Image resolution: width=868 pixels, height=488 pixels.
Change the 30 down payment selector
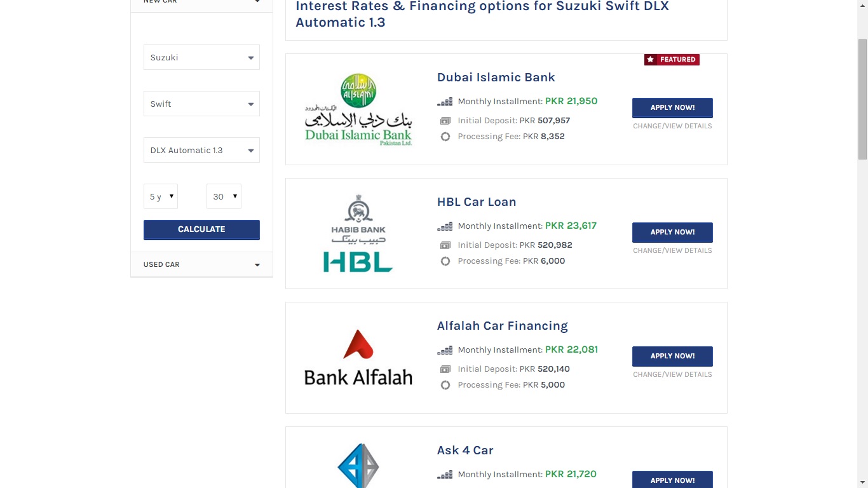click(x=224, y=196)
